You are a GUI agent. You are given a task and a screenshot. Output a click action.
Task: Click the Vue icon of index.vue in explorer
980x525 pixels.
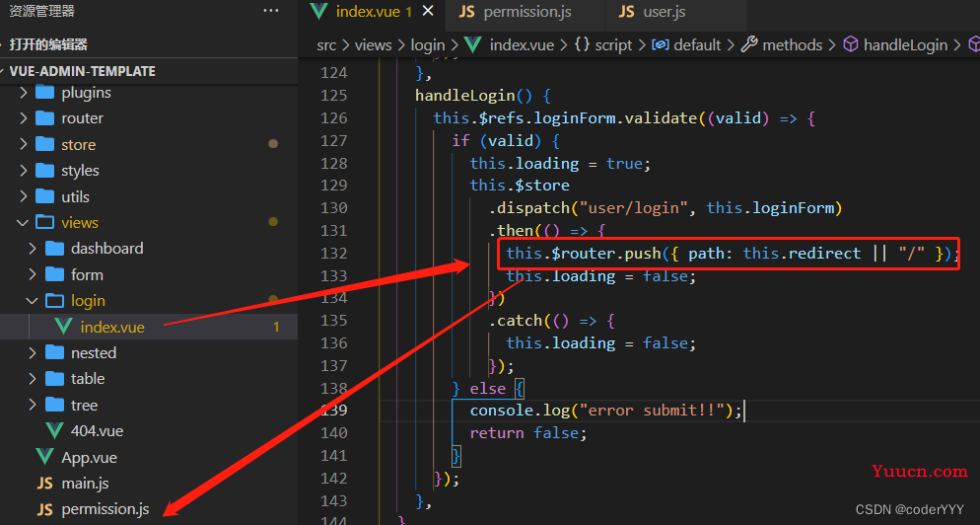(64, 327)
